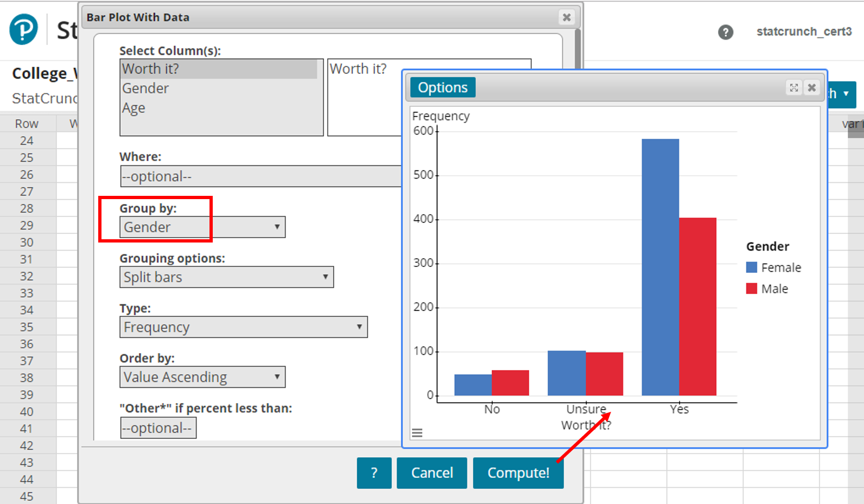Image resolution: width=864 pixels, height=504 pixels.
Task: Close the graph results window
Action: click(x=811, y=88)
